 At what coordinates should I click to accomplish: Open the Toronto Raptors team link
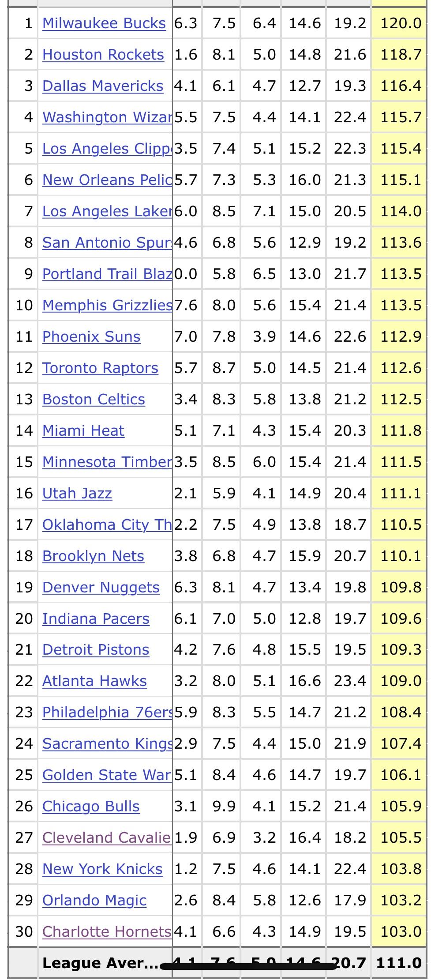(x=100, y=368)
